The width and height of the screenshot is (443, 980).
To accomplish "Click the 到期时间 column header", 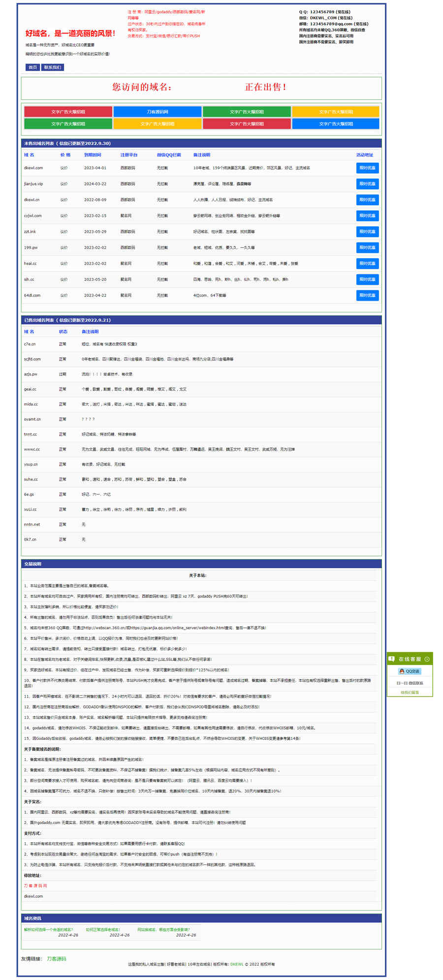I will 93,155.
